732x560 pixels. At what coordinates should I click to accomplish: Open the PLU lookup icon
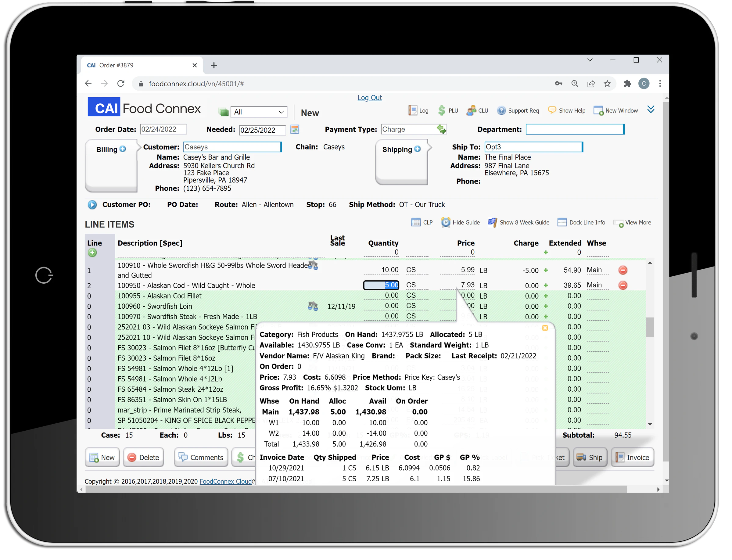pos(442,110)
